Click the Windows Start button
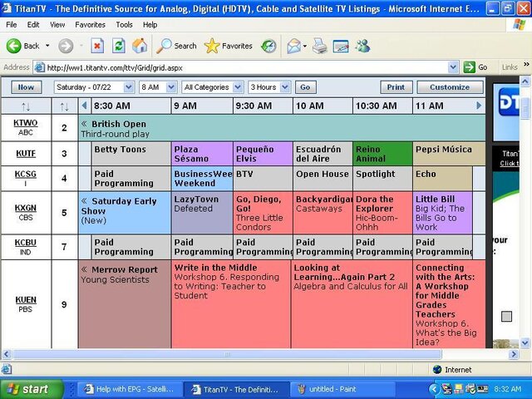532x399 pixels. coord(31,389)
